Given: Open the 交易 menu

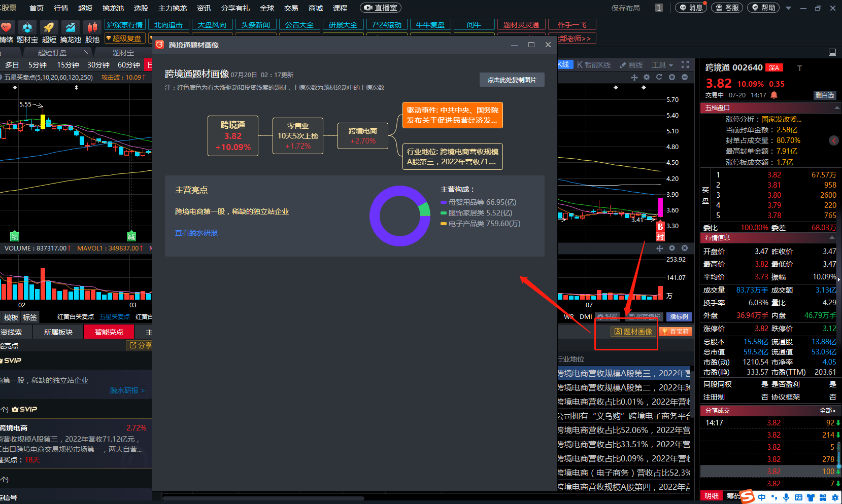Looking at the screenshot, I should (x=291, y=8).
